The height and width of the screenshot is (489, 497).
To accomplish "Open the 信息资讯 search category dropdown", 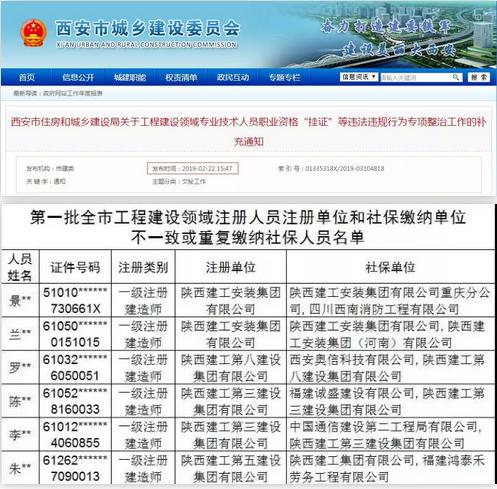I will coord(359,77).
